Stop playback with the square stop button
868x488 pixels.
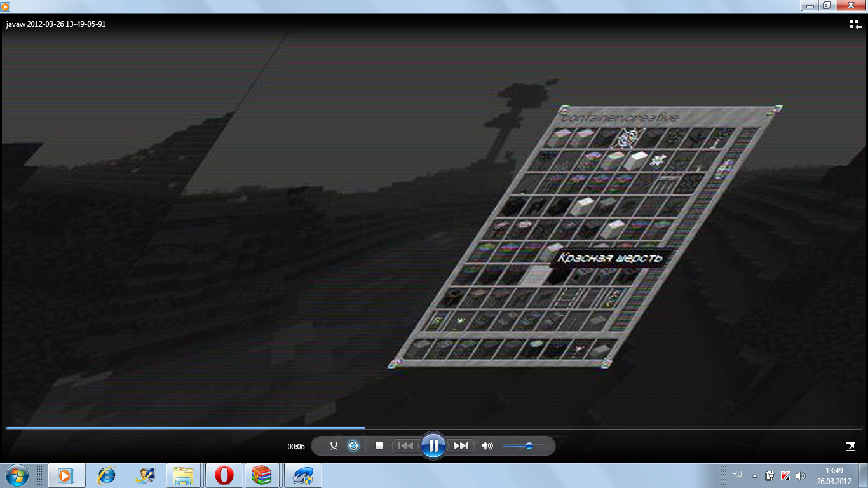pos(379,446)
